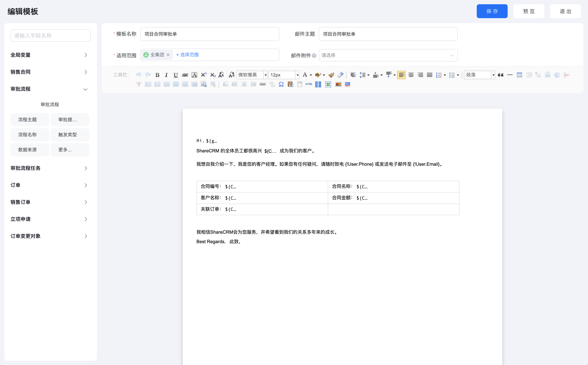Click the insert image icon
Viewport: 588px width, 365px height.
[x=338, y=84]
